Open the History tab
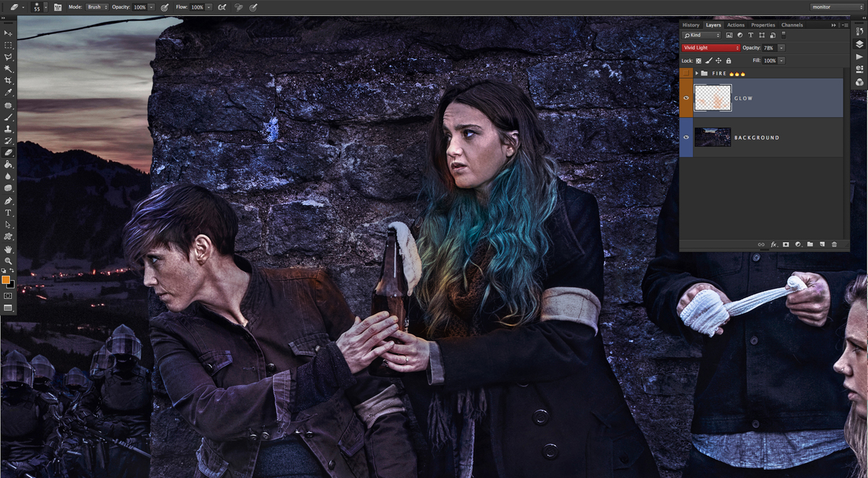This screenshot has width=868, height=478. 691,25
